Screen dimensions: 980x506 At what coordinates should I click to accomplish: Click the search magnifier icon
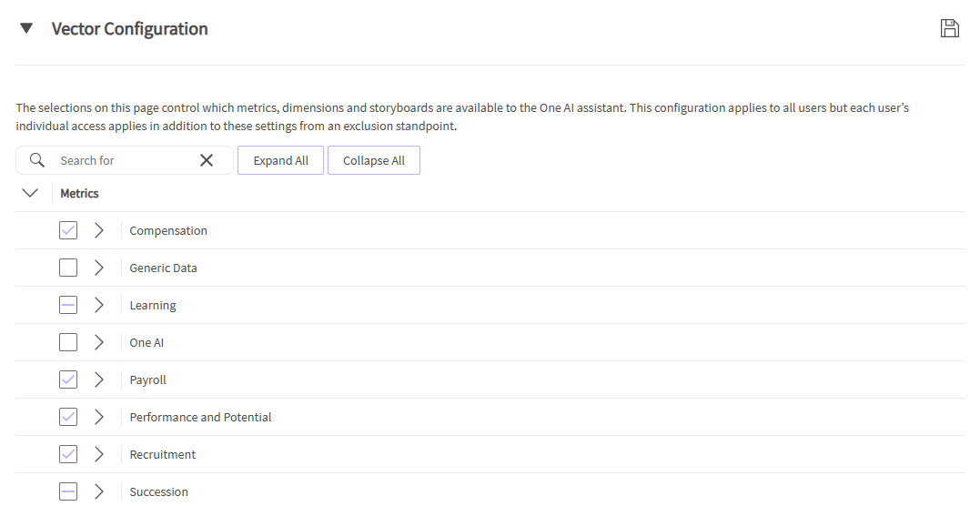tap(37, 160)
